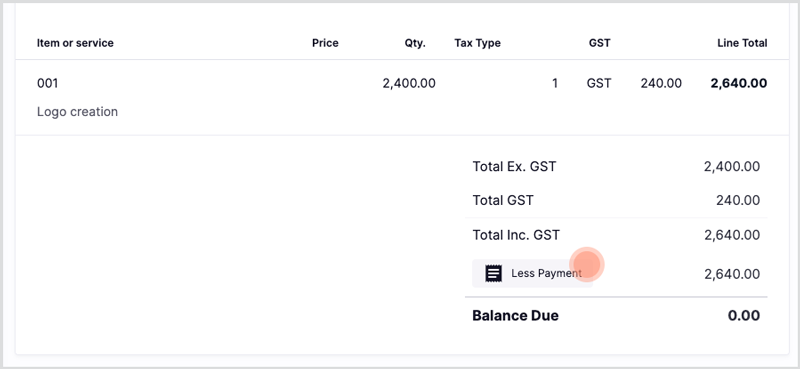The width and height of the screenshot is (800, 369).
Task: Click the receipt icon beside Less Payment
Action: tap(493, 274)
